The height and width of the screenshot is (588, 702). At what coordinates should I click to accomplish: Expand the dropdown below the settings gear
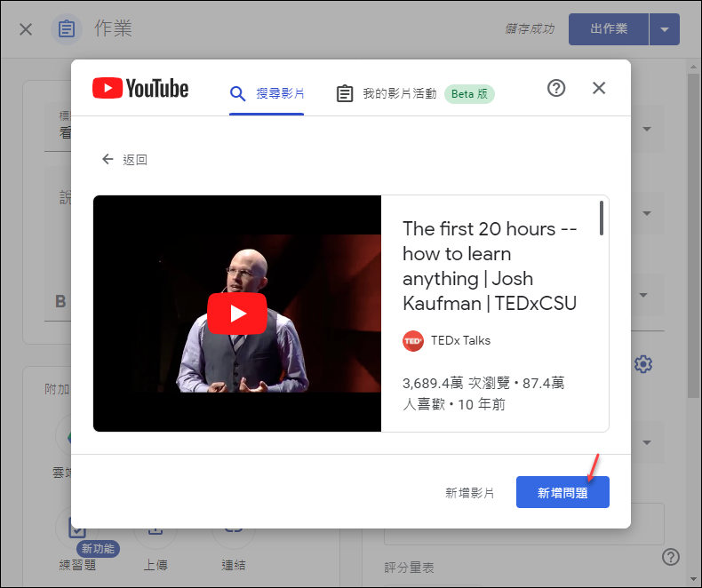point(647,442)
